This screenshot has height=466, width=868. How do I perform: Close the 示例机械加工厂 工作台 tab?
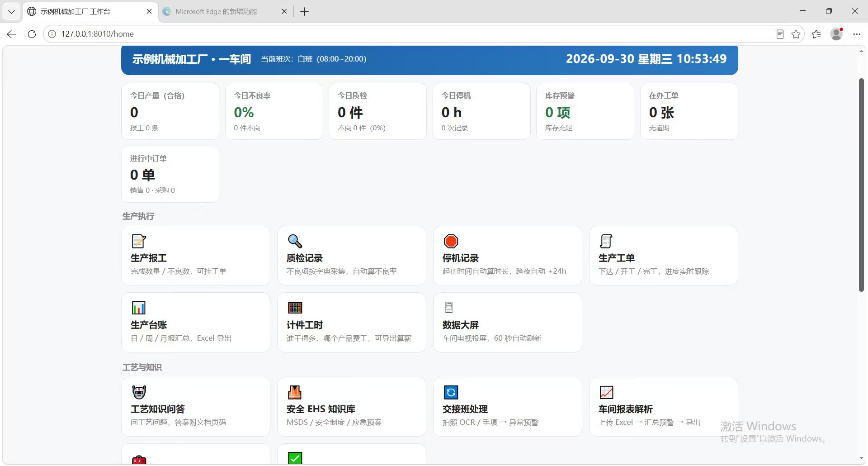click(x=149, y=11)
